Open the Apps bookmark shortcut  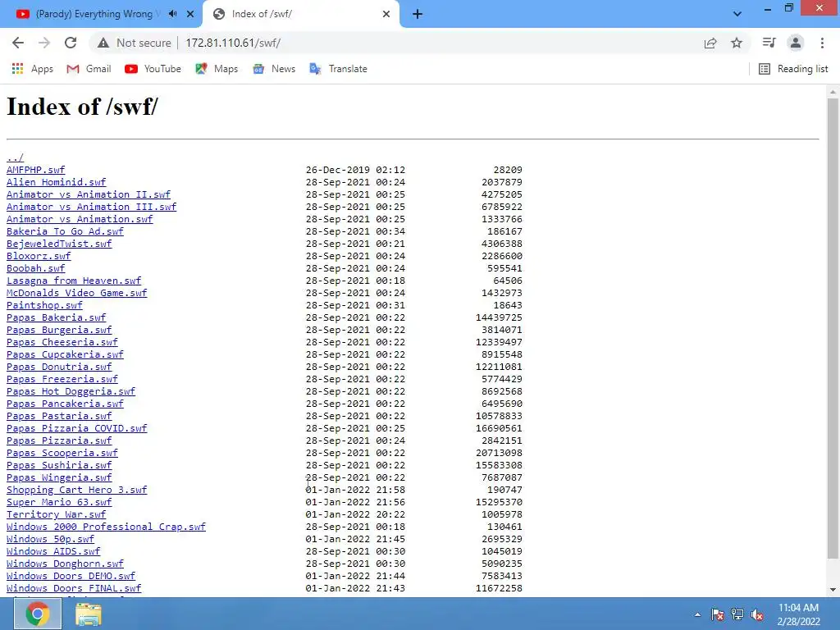(x=32, y=69)
